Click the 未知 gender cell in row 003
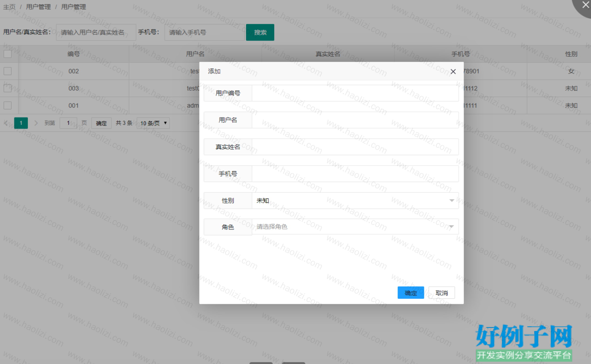Image resolution: width=591 pixels, height=364 pixels. pos(571,88)
